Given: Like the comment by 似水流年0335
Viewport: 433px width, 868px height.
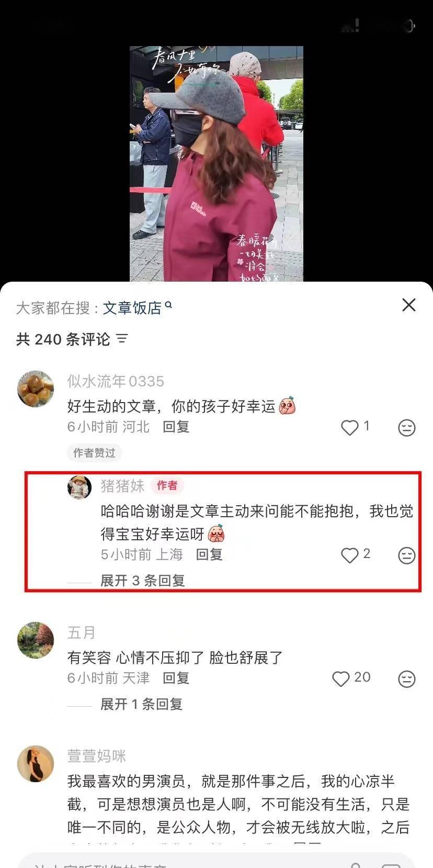Looking at the screenshot, I should [350, 427].
